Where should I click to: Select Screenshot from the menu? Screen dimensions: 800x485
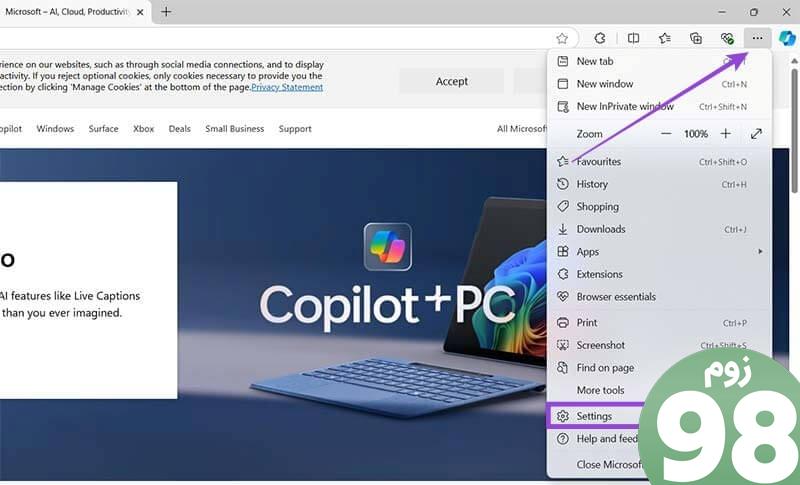click(658, 345)
